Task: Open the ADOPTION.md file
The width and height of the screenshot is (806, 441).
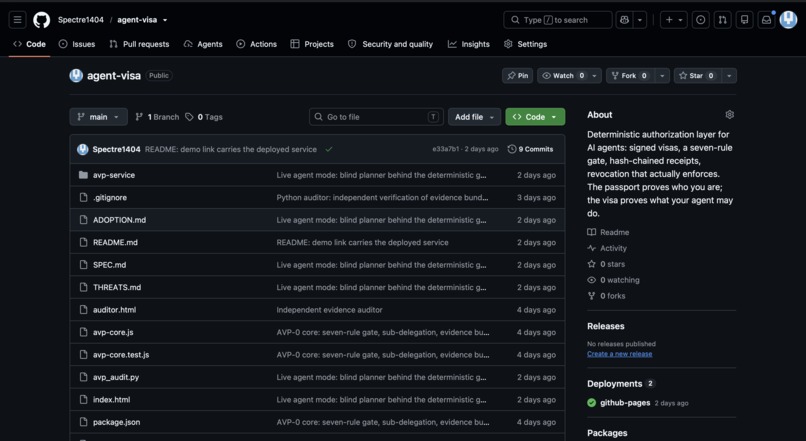Action: click(119, 220)
